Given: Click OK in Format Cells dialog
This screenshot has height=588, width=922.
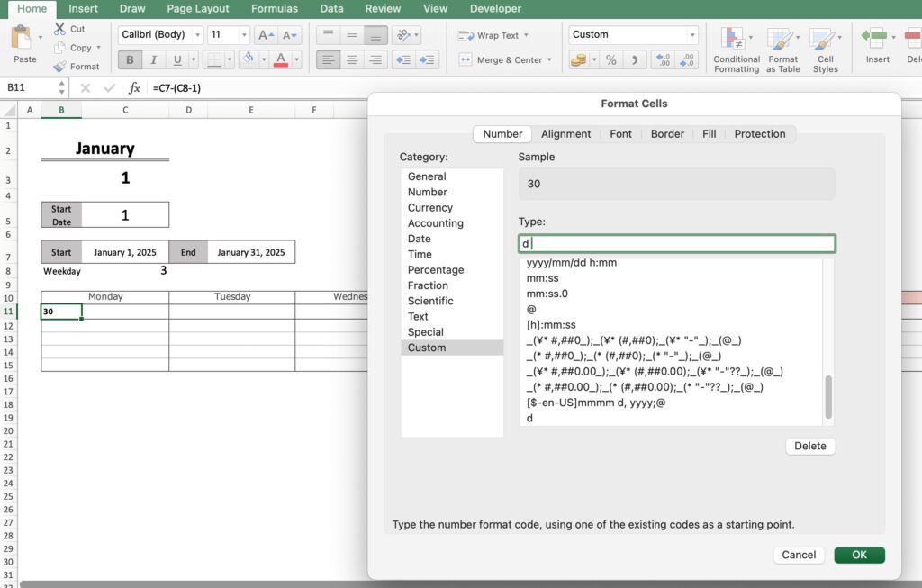Looking at the screenshot, I should [859, 555].
